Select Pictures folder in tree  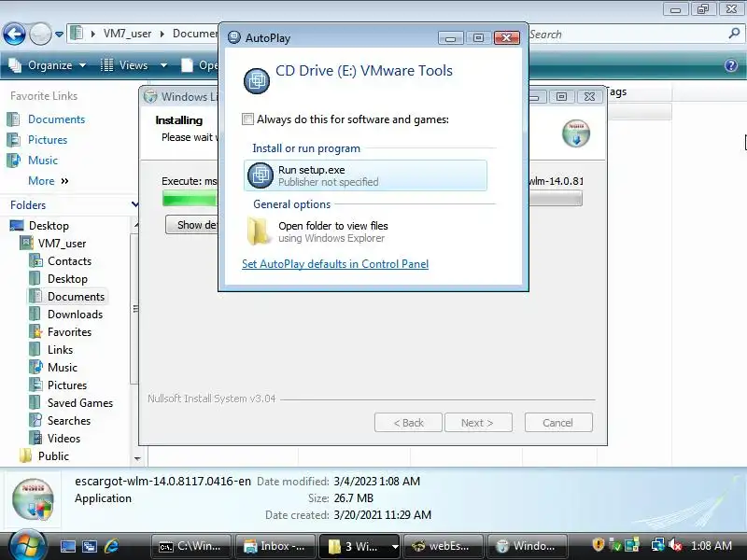(x=66, y=385)
